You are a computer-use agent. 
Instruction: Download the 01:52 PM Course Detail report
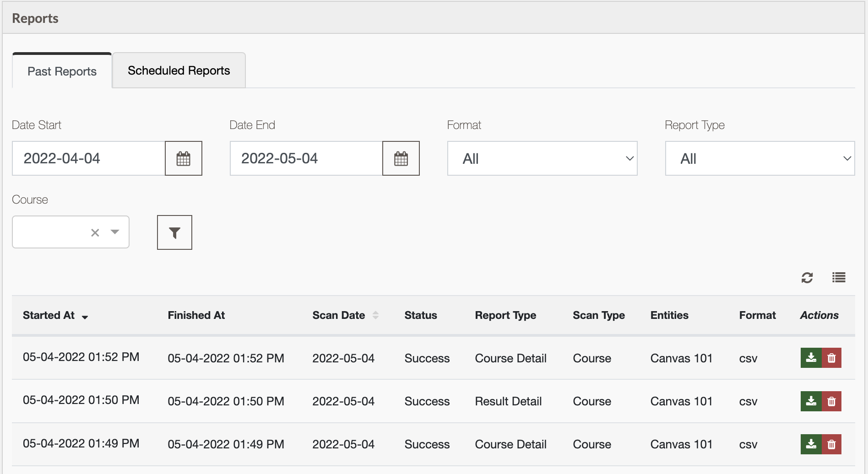[x=811, y=358]
